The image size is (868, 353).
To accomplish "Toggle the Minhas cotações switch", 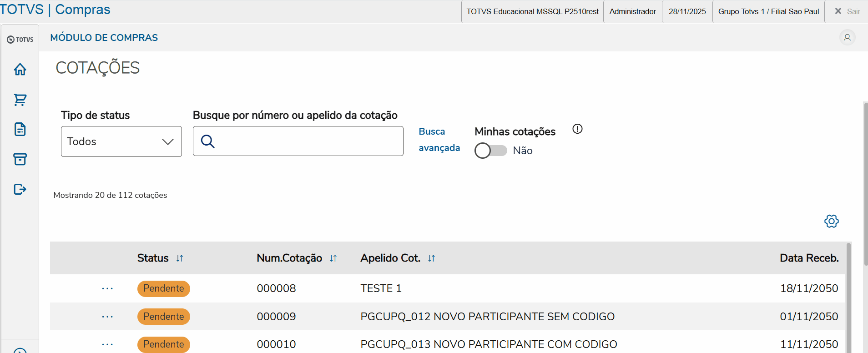I will click(x=490, y=151).
